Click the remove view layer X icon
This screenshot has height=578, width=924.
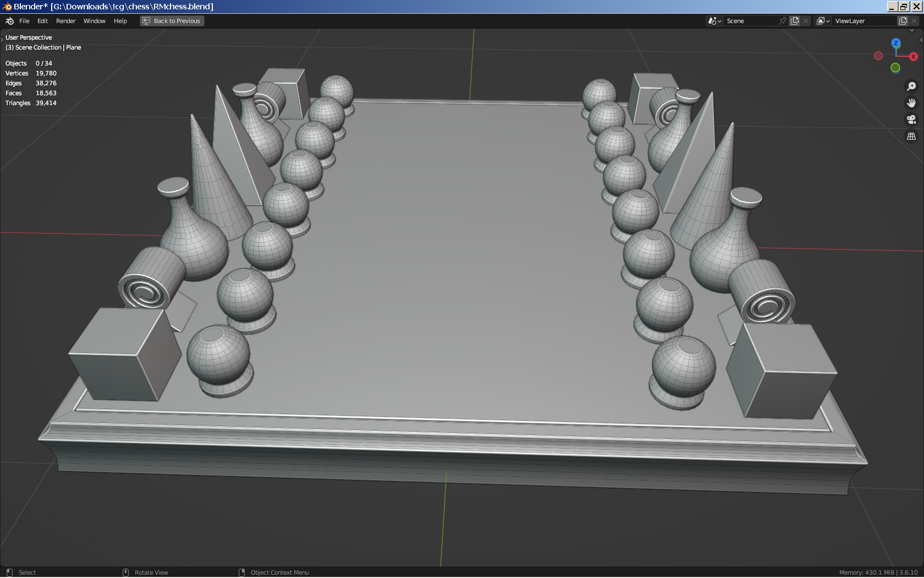tap(914, 21)
